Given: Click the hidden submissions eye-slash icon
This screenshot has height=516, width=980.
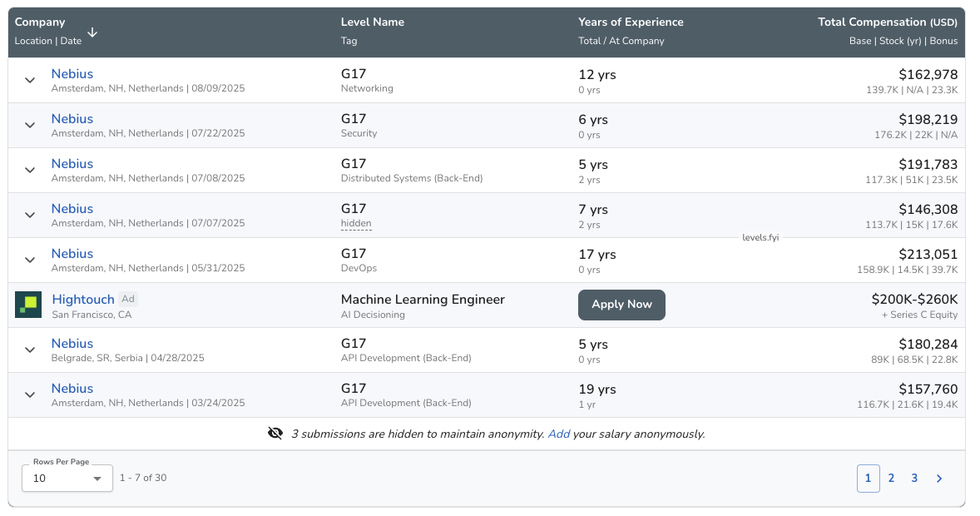Looking at the screenshot, I should coord(275,434).
